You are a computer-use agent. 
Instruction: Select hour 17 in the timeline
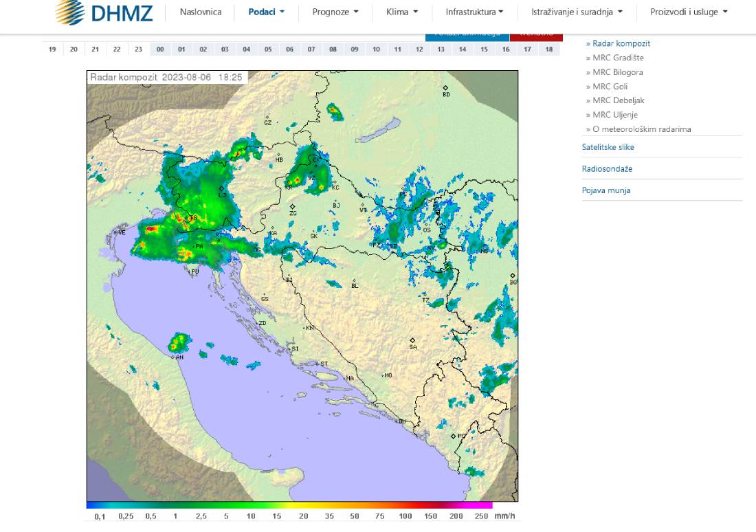tap(527, 49)
